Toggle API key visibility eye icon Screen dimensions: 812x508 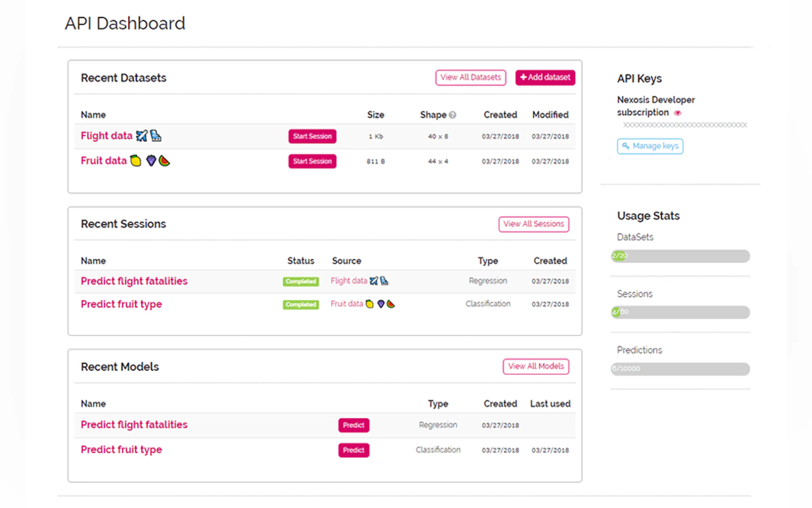tap(677, 113)
